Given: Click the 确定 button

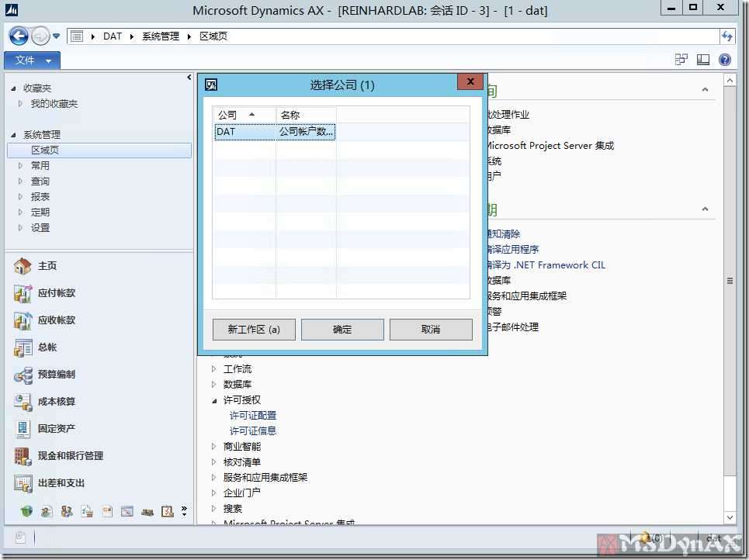Looking at the screenshot, I should tap(342, 330).
